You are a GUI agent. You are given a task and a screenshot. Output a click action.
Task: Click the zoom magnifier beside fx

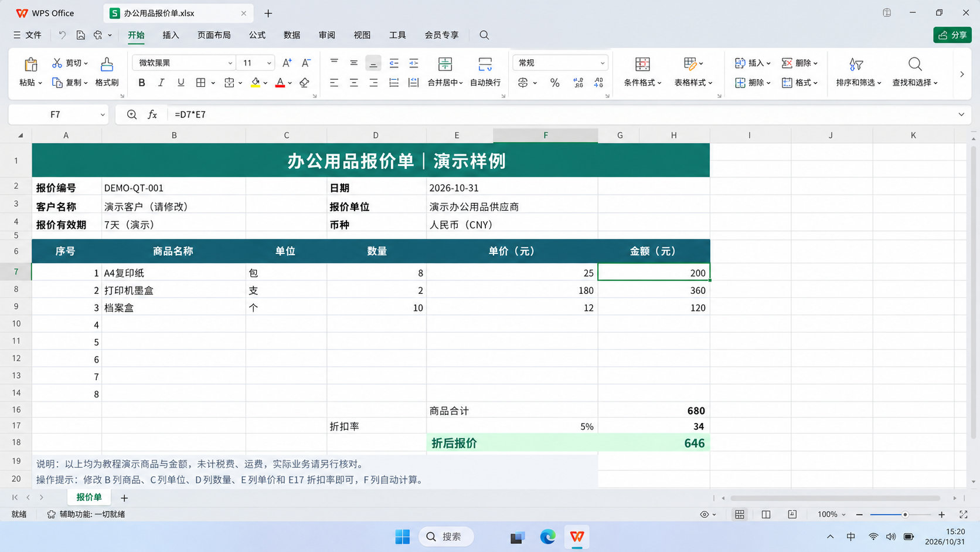point(132,114)
